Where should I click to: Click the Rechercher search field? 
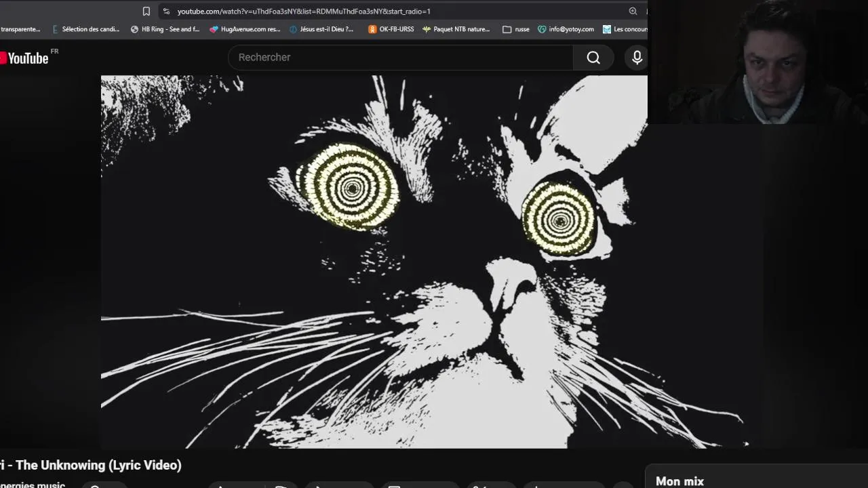401,58
